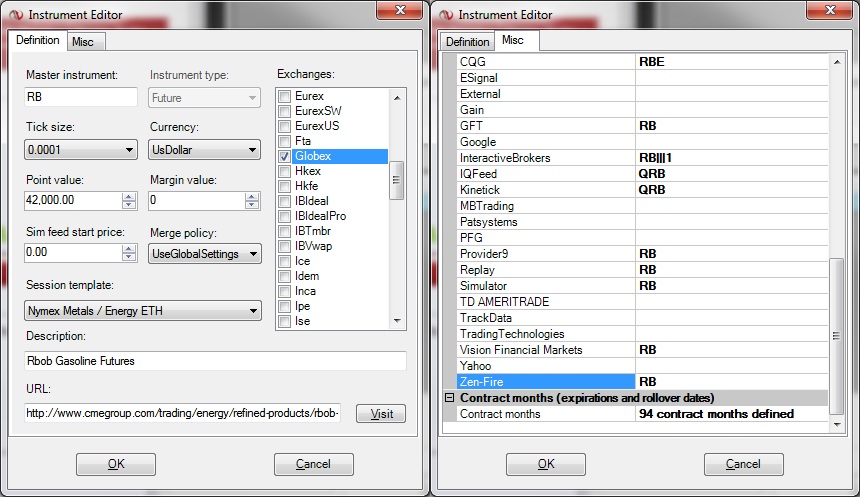The image size is (860, 497).
Task: Click the NinjaTrader icon in left Instrument Editor title
Action: coord(16,15)
